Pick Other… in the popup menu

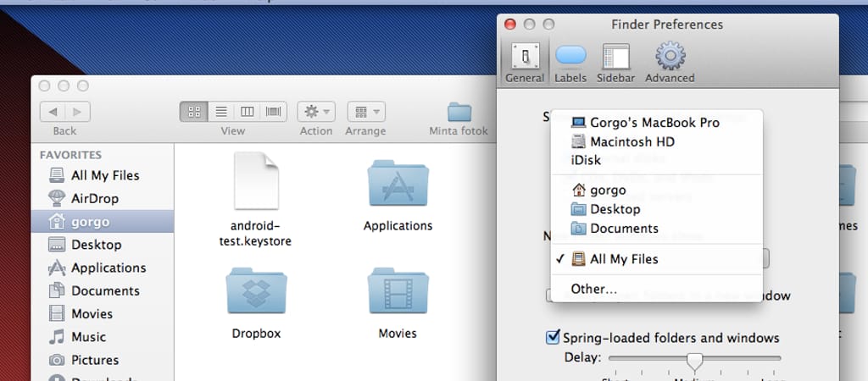click(x=593, y=289)
